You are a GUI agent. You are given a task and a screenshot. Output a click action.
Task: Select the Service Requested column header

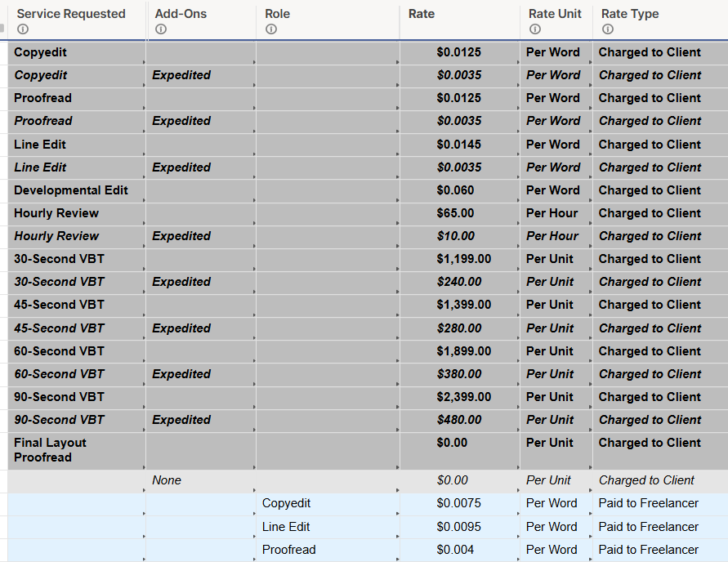(x=77, y=20)
